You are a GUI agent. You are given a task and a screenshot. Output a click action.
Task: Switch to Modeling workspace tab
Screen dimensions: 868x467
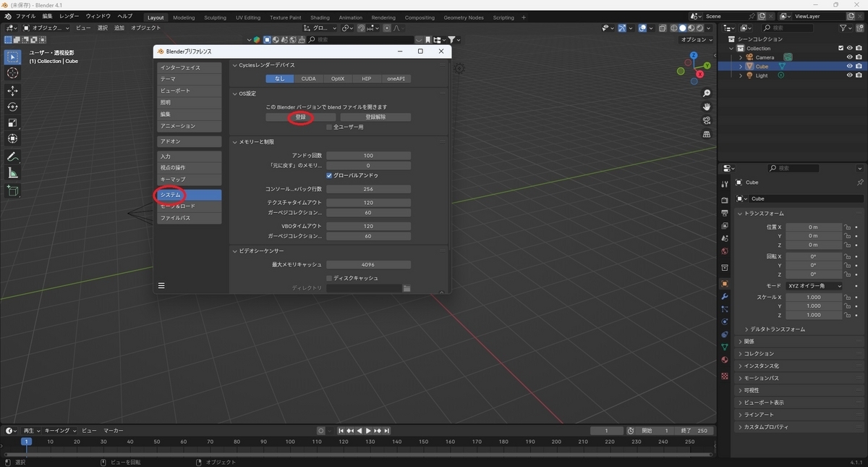coord(184,17)
